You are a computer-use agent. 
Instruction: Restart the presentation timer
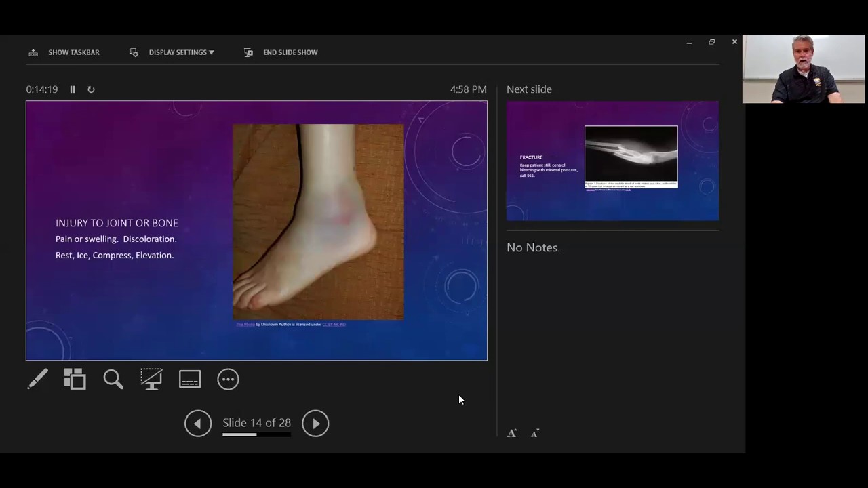tap(91, 89)
